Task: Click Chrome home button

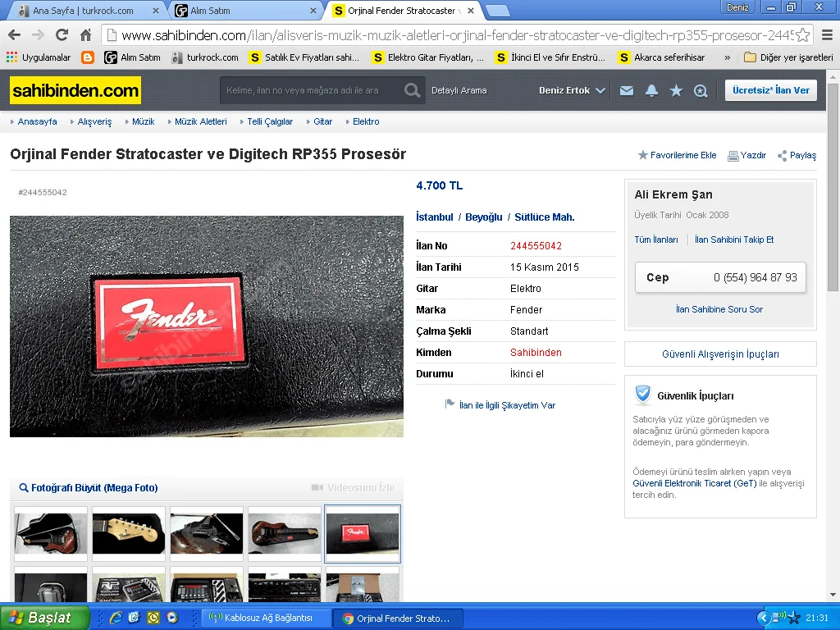Action: click(85, 35)
